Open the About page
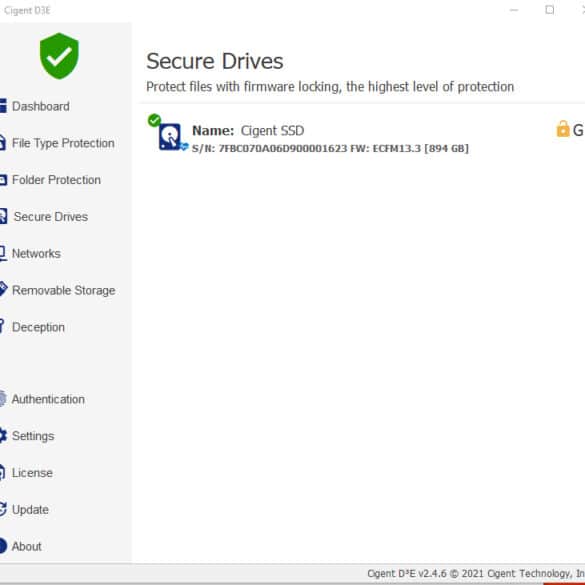 point(26,547)
